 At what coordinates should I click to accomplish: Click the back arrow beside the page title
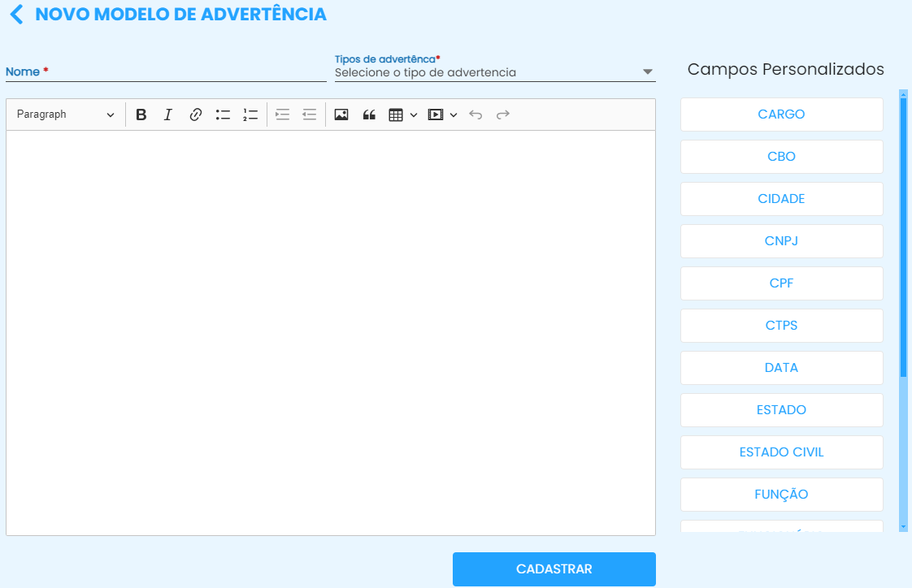[x=17, y=15]
